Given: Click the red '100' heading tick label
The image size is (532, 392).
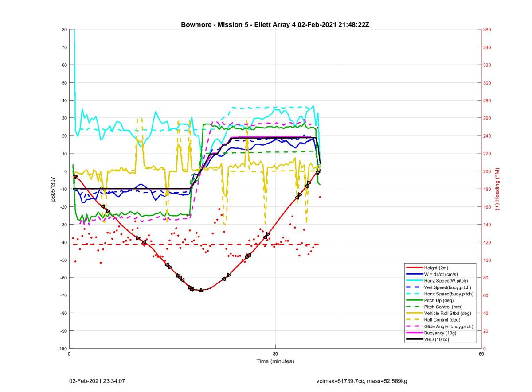Looking at the screenshot, I should click(487, 260).
